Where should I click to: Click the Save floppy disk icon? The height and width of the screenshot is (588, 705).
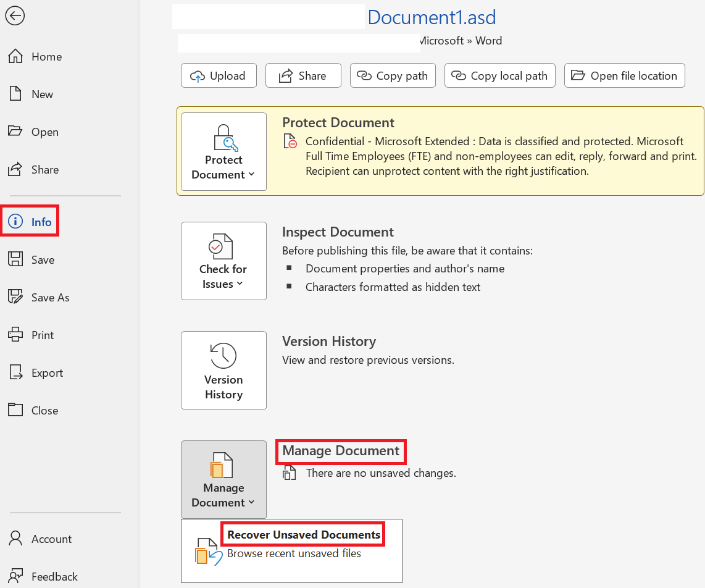pyautogui.click(x=15, y=259)
